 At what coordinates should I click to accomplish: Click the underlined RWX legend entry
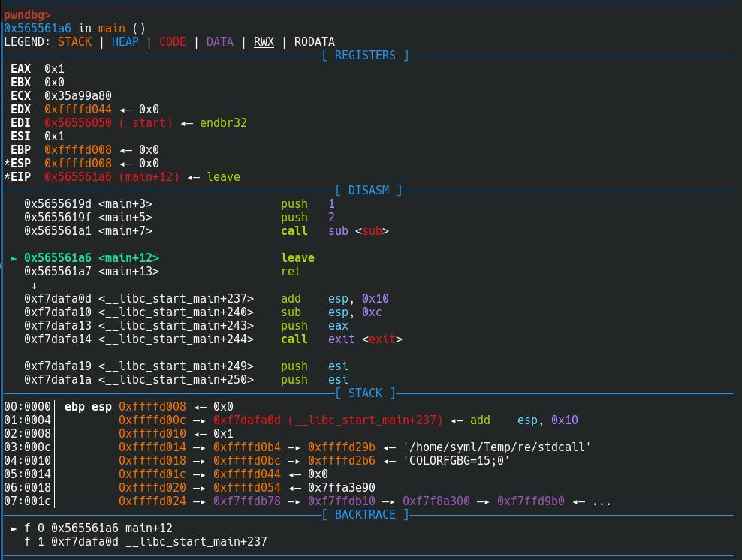pos(264,42)
